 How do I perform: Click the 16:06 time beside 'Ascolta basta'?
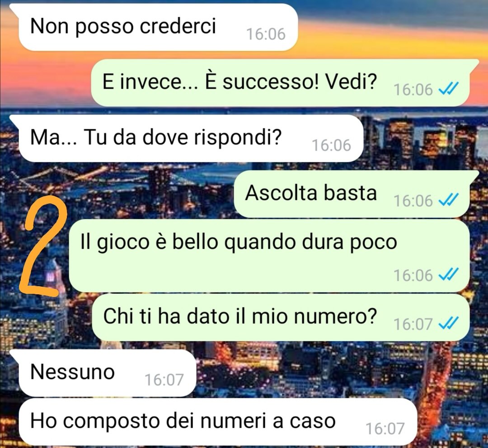(413, 201)
